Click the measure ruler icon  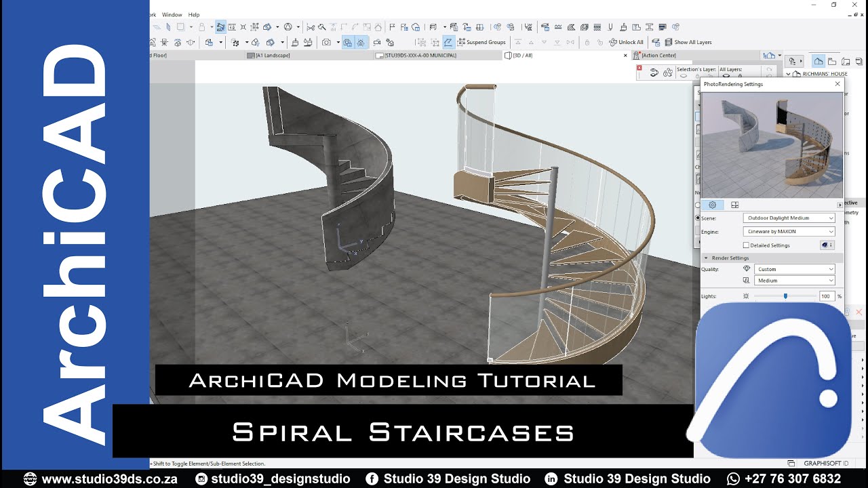(231, 27)
